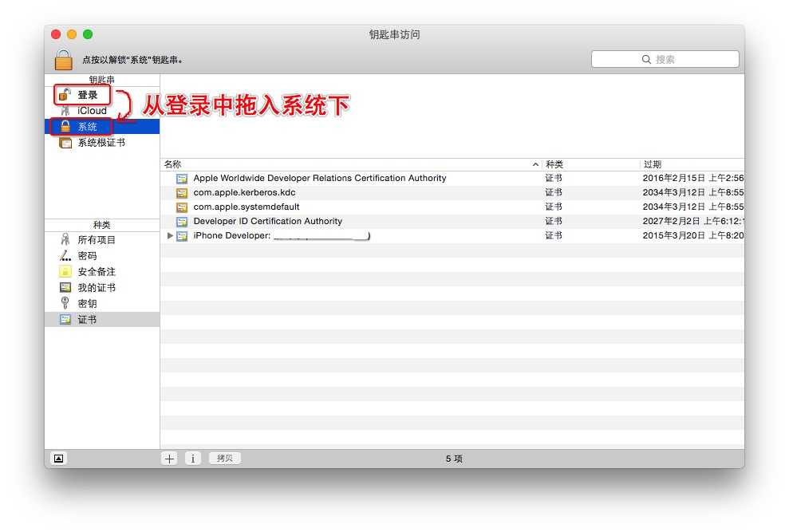Select com.apple.kerberos.kdc certificate
This screenshot has height=532, width=789.
coord(452,193)
